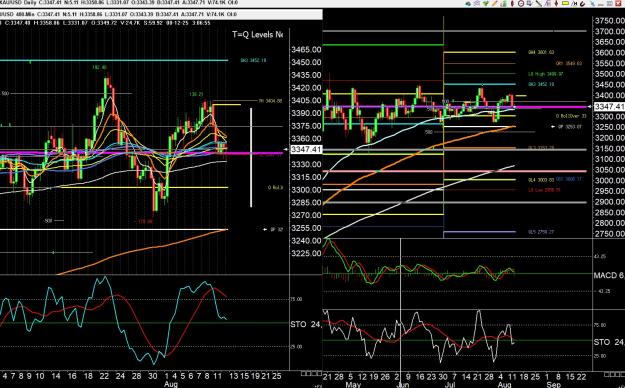Click the gray horizontal line toolbar icon
Image resolution: width=625 pixels, height=388 pixels.
click(x=601, y=4)
